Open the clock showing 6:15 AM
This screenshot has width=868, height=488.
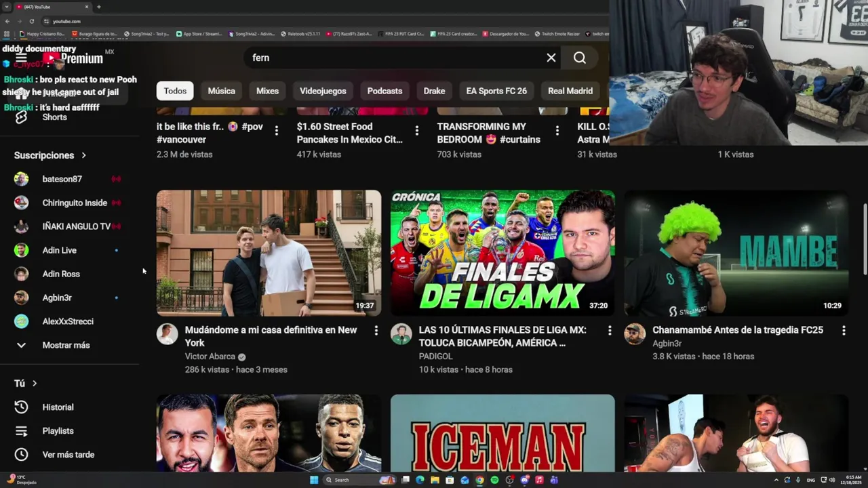click(x=850, y=480)
